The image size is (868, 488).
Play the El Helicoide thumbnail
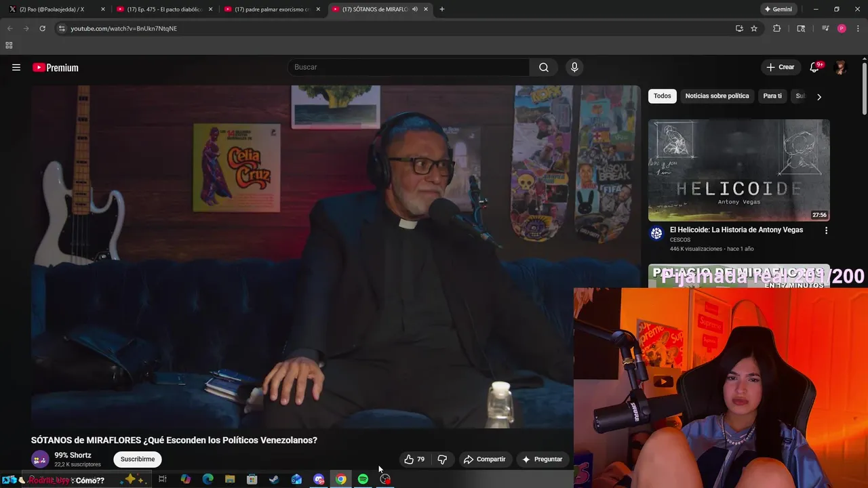pyautogui.click(x=738, y=170)
